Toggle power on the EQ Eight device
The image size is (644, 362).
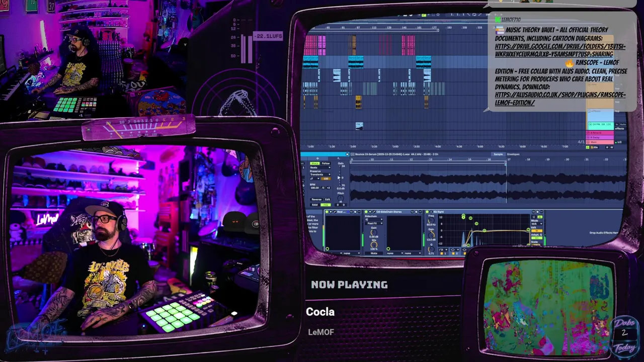point(427,212)
